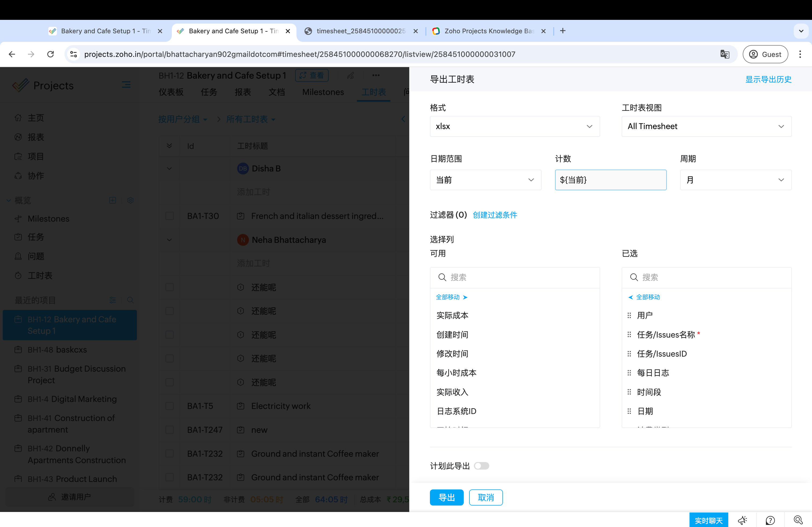
Task: Click drag handle beside 每日日志
Action: [x=629, y=373]
